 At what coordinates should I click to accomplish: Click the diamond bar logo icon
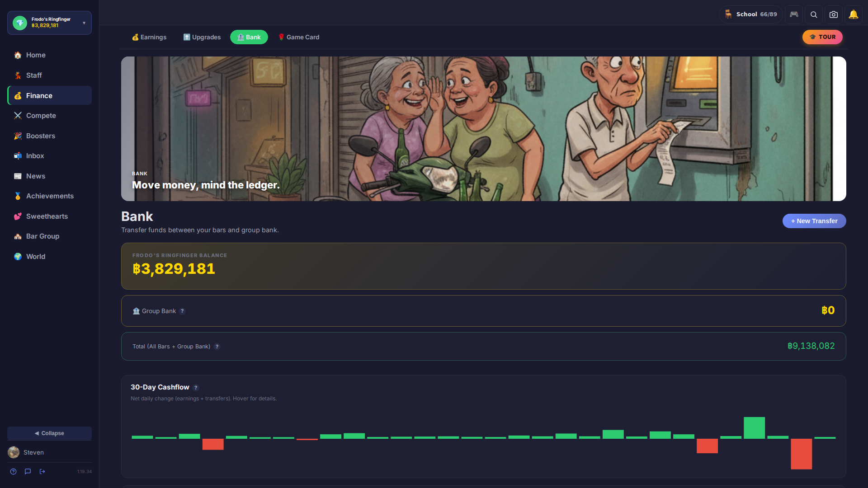(x=20, y=23)
